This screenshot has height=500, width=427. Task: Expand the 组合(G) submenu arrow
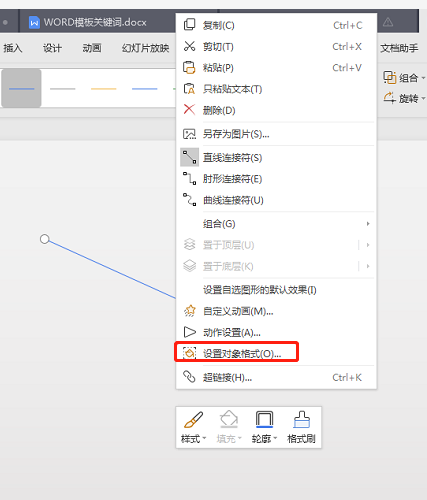coord(368,224)
